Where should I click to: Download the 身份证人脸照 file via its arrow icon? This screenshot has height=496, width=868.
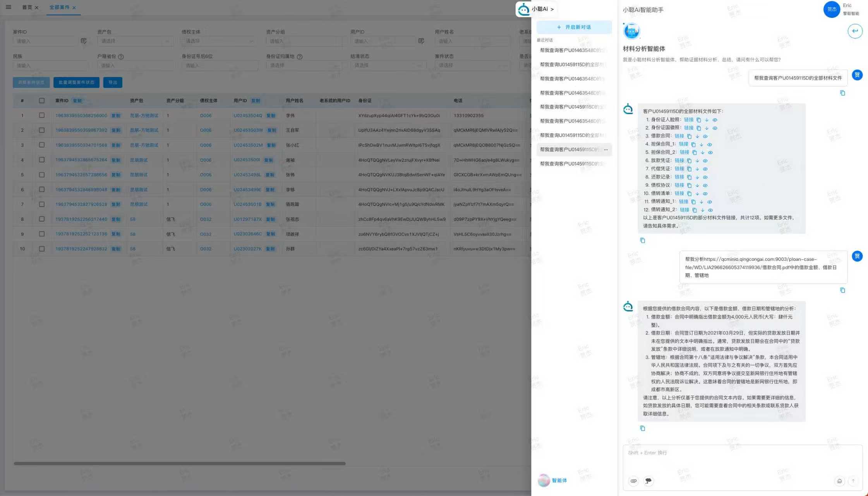click(707, 120)
